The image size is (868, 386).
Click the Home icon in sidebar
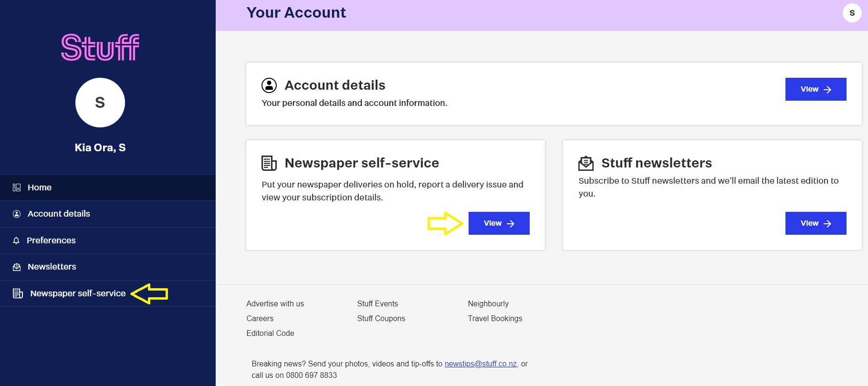(x=17, y=188)
